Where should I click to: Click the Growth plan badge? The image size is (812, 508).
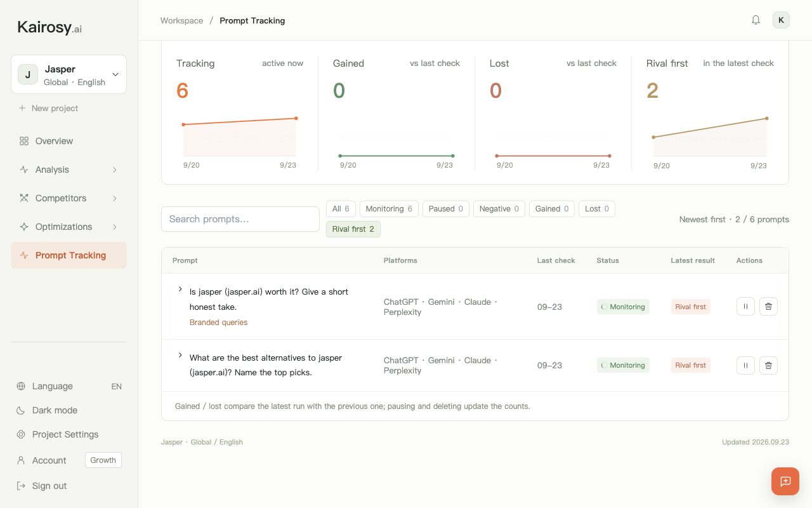(103, 460)
